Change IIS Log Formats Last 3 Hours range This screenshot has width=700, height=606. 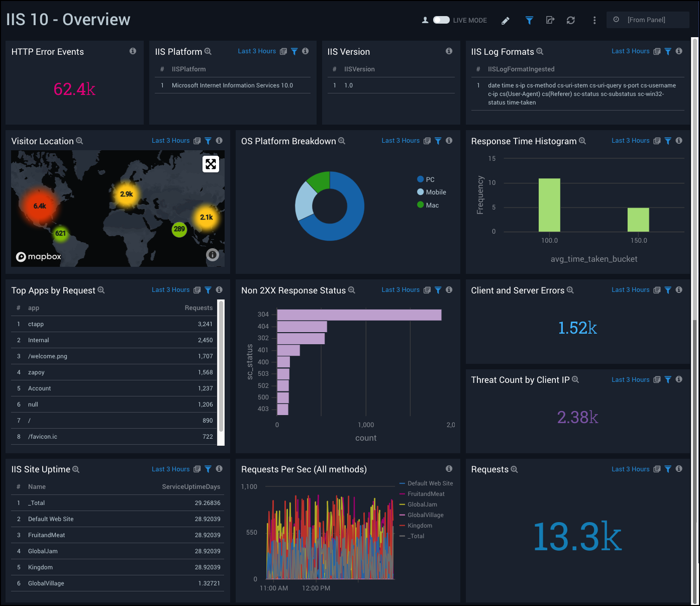(x=631, y=51)
